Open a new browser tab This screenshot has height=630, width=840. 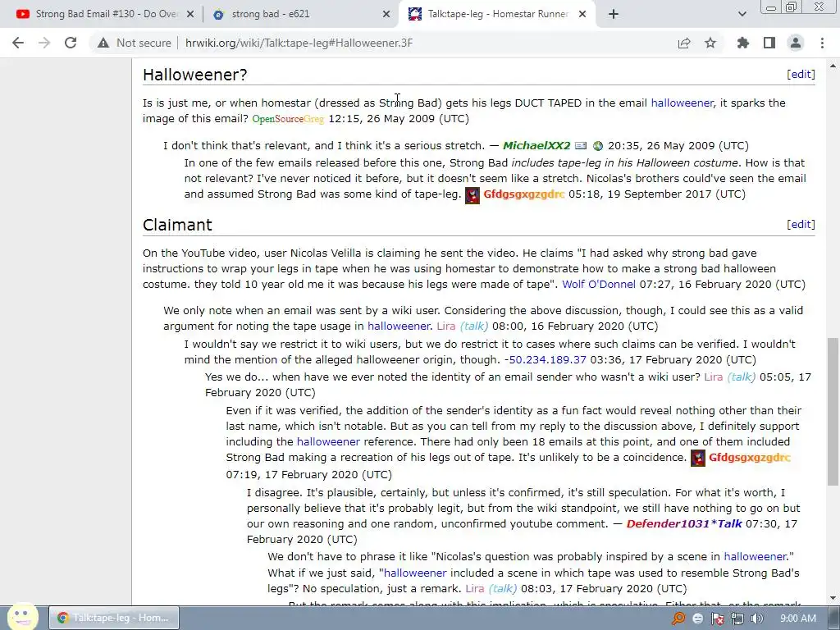(614, 15)
